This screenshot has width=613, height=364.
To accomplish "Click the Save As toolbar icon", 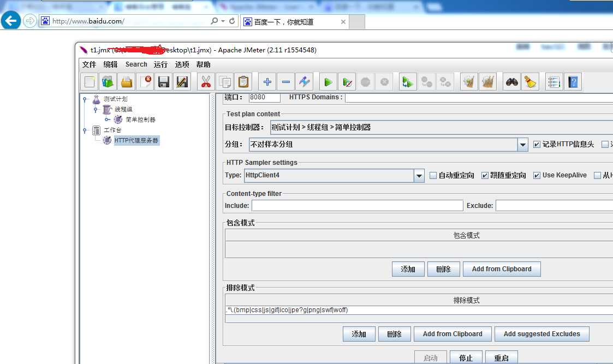I will [182, 82].
